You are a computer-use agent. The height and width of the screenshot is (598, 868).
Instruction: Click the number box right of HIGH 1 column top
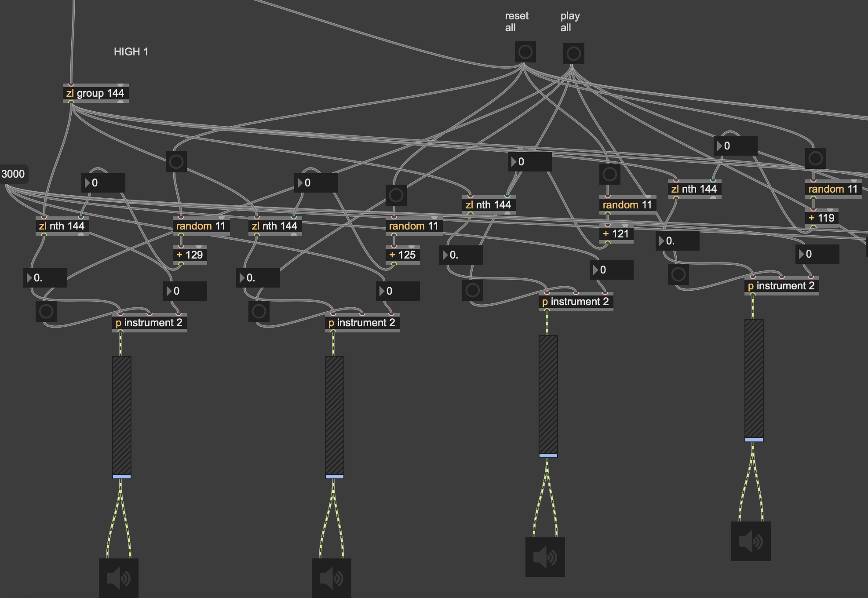point(103,183)
